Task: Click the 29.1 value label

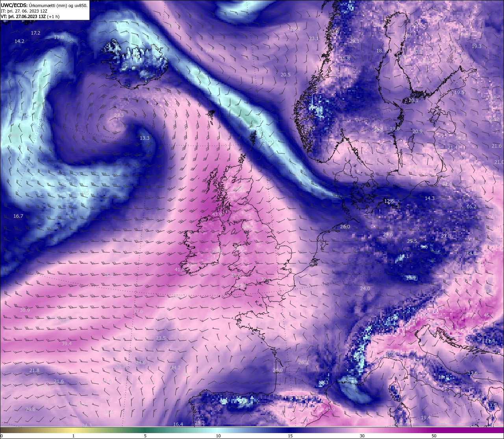Action: (x=354, y=41)
